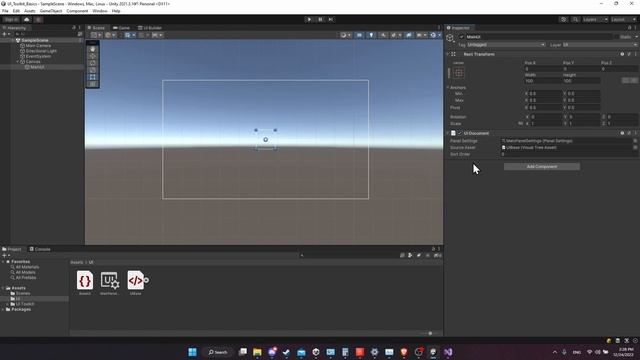Click the Panel Settings object picker
This screenshot has height=360, width=640.
click(635, 141)
